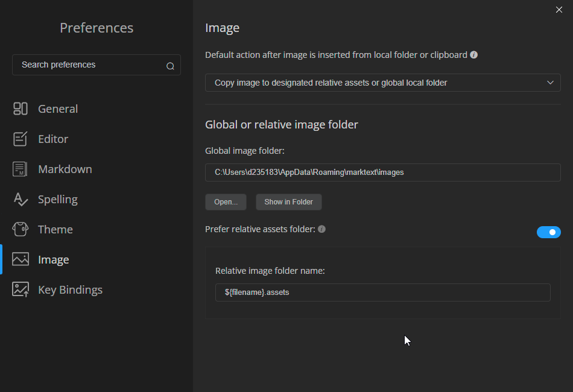Screen dimensions: 573x392
Task: Click the search magnifier in preferences search
Action: tap(170, 65)
